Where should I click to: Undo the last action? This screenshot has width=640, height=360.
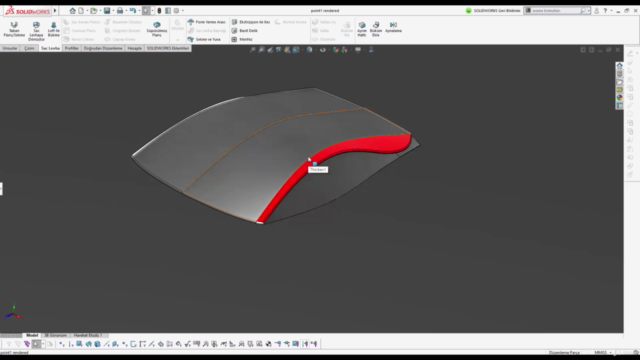133,11
